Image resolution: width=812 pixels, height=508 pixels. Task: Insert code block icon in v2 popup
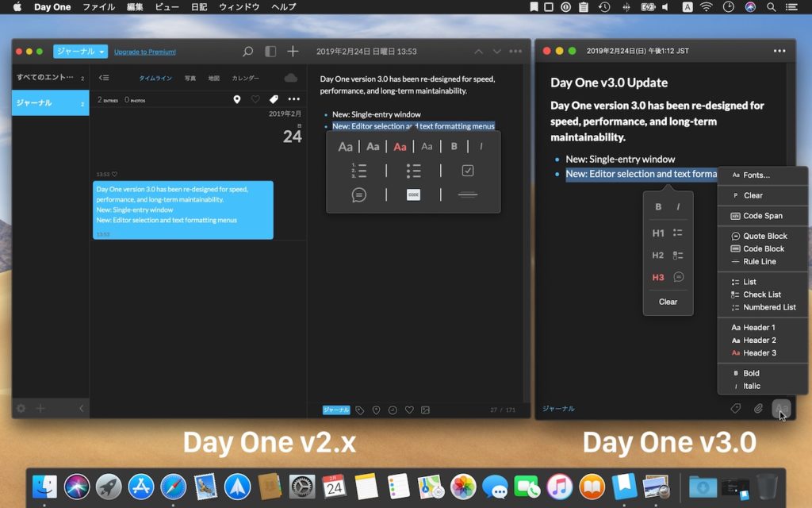tap(413, 195)
